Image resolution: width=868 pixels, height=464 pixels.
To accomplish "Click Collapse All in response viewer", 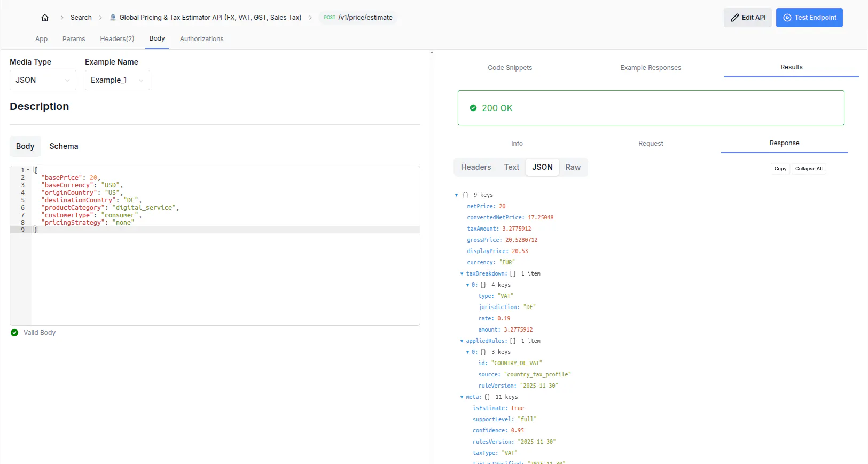I will pyautogui.click(x=809, y=169).
